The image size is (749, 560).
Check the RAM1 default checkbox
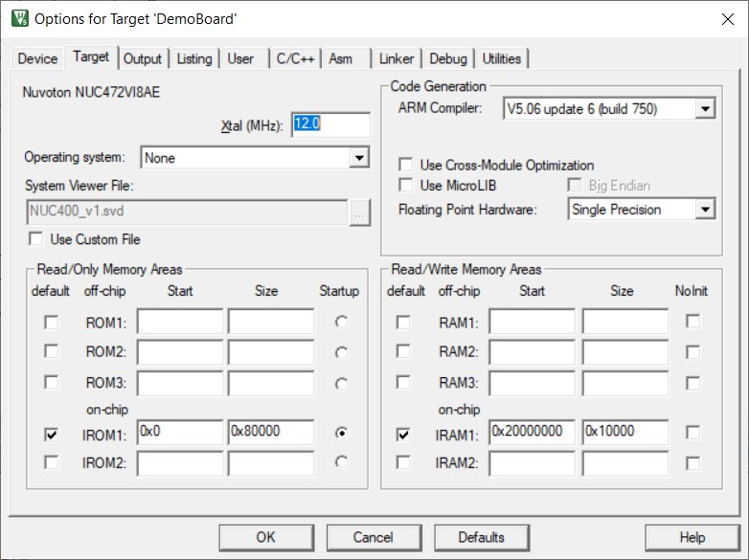coord(403,323)
